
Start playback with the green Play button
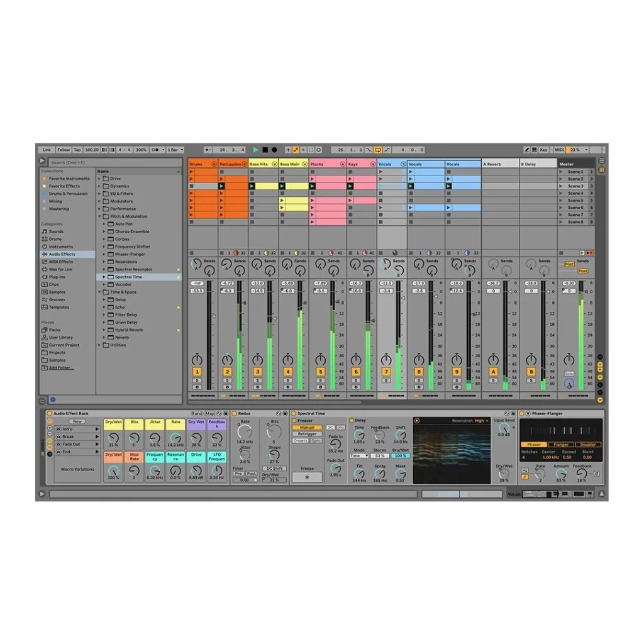coord(255,150)
